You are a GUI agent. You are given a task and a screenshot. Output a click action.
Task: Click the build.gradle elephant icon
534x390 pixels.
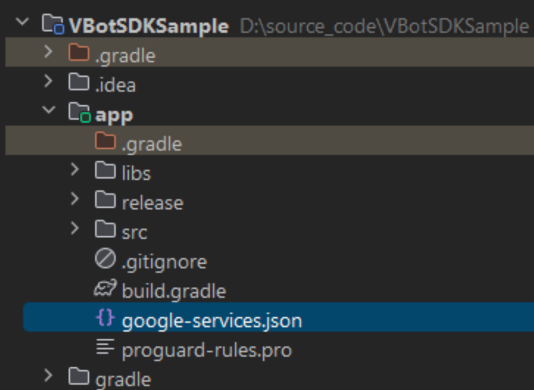click(105, 288)
